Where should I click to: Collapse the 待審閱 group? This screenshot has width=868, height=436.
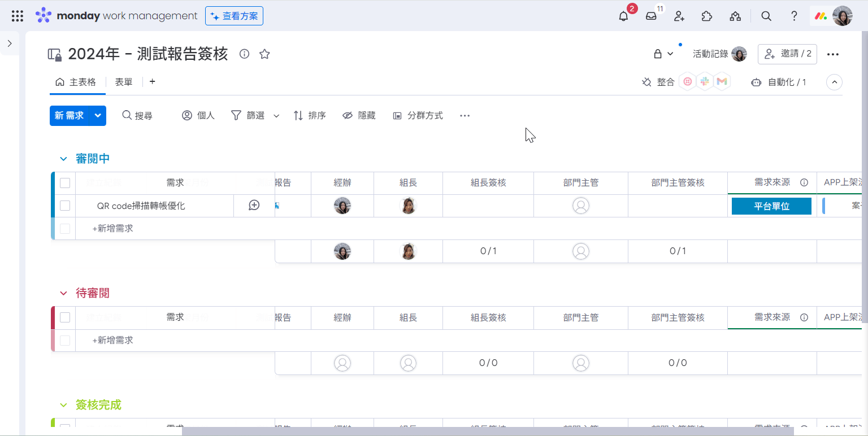tap(63, 293)
